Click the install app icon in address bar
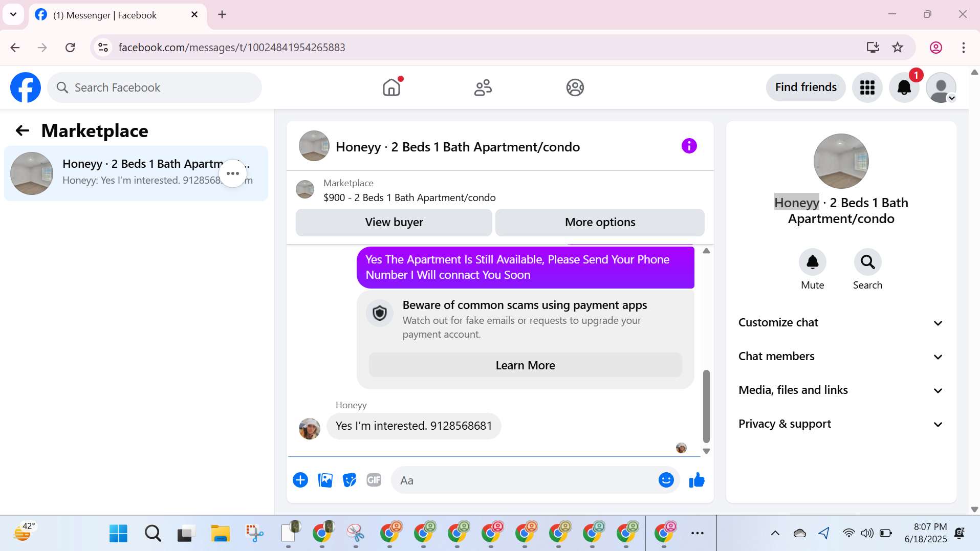This screenshot has width=980, height=551. tap(873, 48)
